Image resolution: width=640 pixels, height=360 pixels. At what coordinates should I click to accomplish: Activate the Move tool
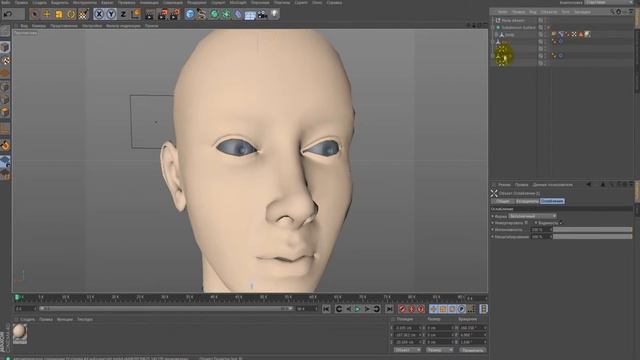(47, 14)
